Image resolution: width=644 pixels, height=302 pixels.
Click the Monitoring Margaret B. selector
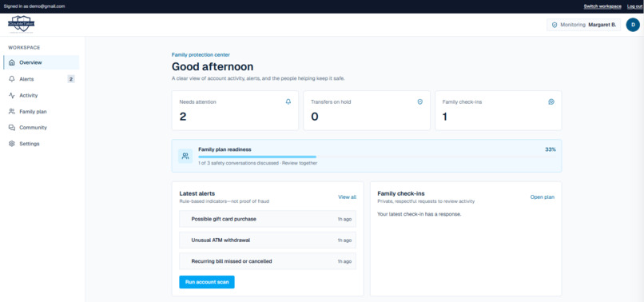tap(583, 25)
